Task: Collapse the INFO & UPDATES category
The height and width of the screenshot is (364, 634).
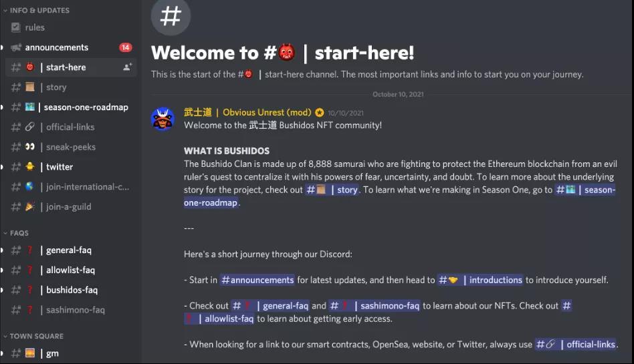Action: [36, 10]
